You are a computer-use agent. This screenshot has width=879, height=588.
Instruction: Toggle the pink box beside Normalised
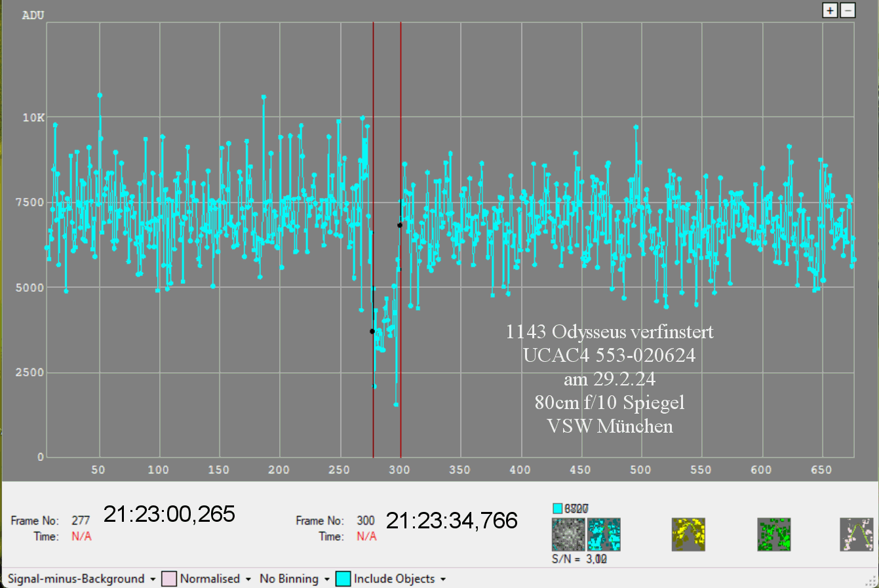169,579
